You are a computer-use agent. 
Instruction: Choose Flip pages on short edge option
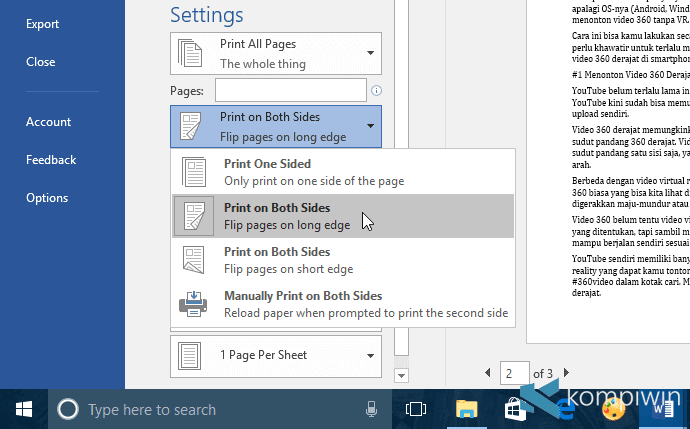343,260
